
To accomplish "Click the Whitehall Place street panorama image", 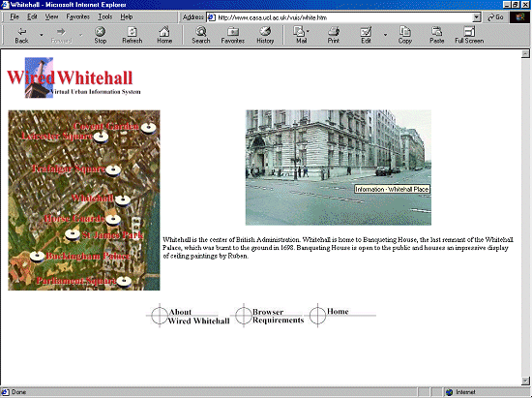I will (x=339, y=168).
